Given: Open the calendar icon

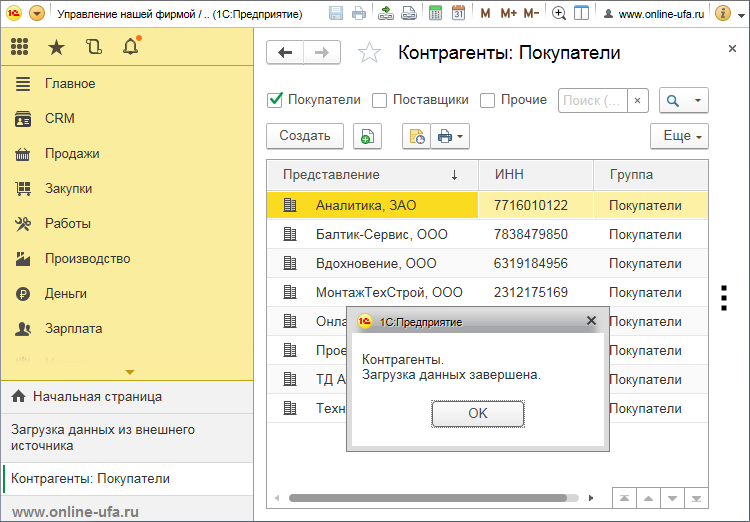Looking at the screenshot, I should [x=458, y=13].
